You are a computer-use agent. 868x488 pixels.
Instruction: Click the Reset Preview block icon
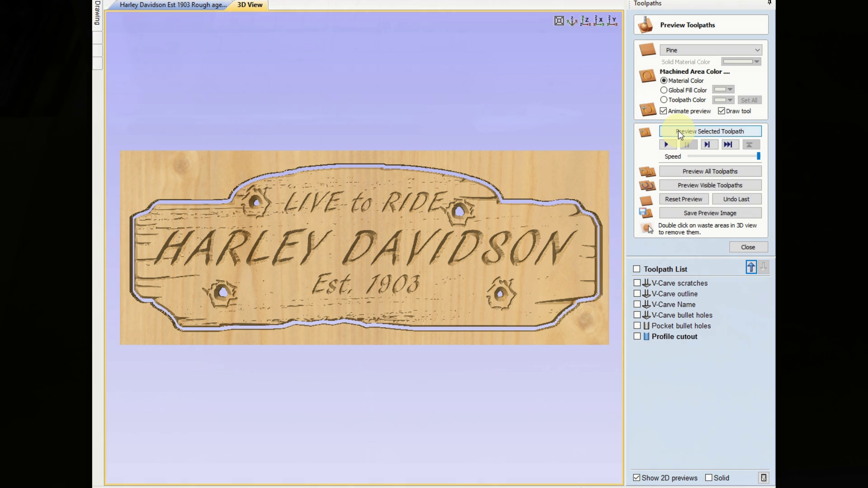click(x=646, y=200)
